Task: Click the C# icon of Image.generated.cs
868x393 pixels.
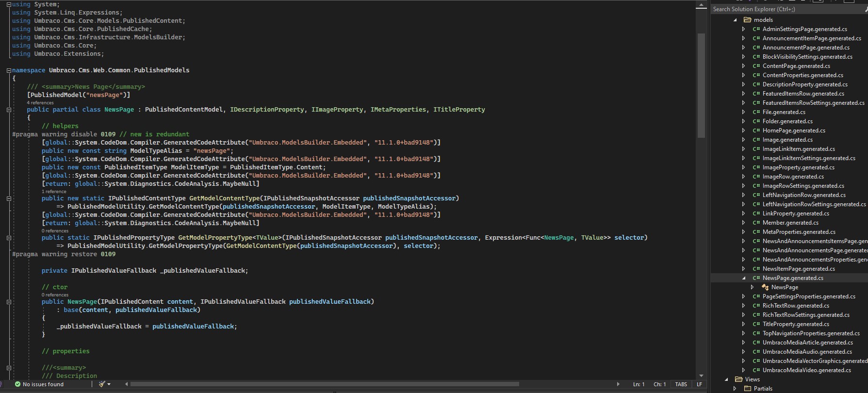Action: pyautogui.click(x=756, y=140)
